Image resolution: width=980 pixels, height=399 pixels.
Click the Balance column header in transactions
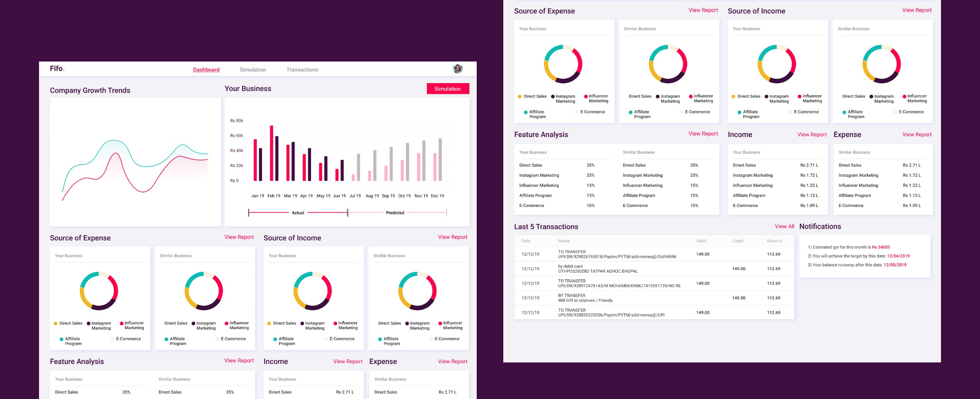point(774,241)
